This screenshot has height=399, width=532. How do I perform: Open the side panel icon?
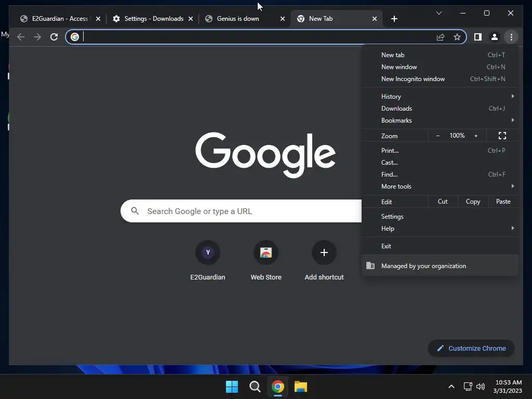tap(478, 37)
